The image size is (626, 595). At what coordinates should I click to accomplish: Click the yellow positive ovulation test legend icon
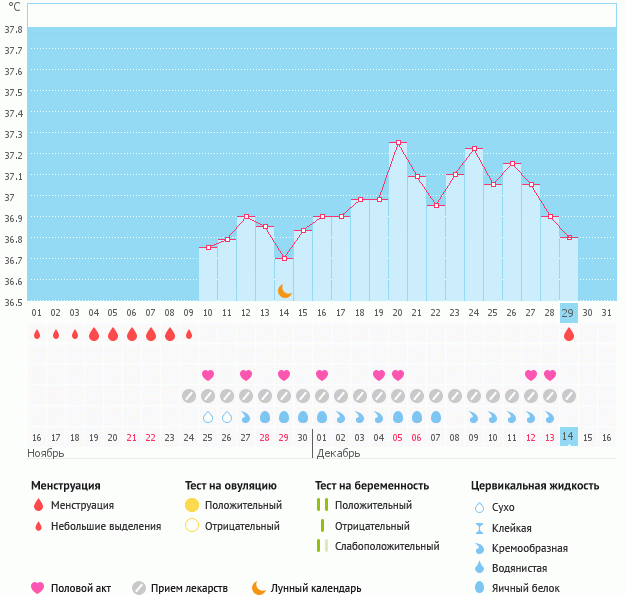pos(192,505)
